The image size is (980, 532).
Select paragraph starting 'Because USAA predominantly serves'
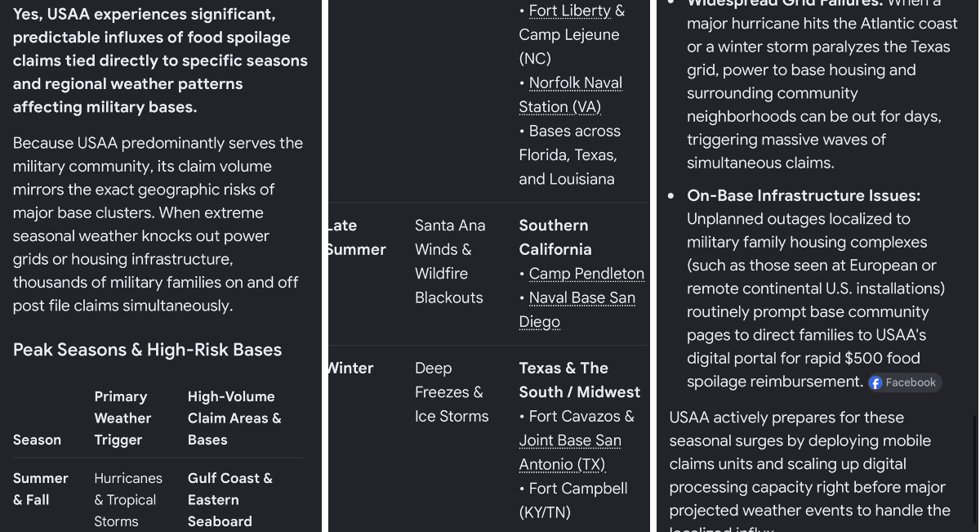click(158, 224)
